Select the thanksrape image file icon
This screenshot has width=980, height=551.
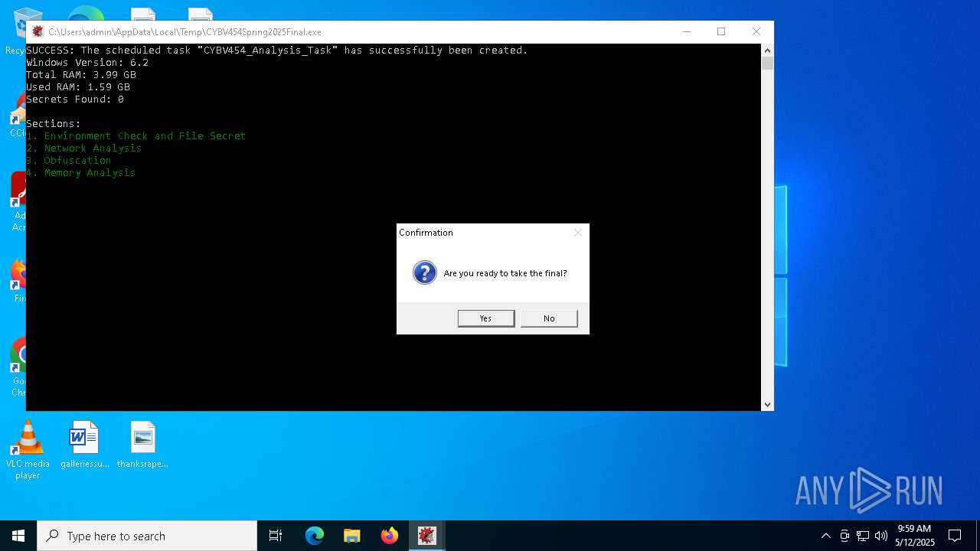(x=142, y=445)
